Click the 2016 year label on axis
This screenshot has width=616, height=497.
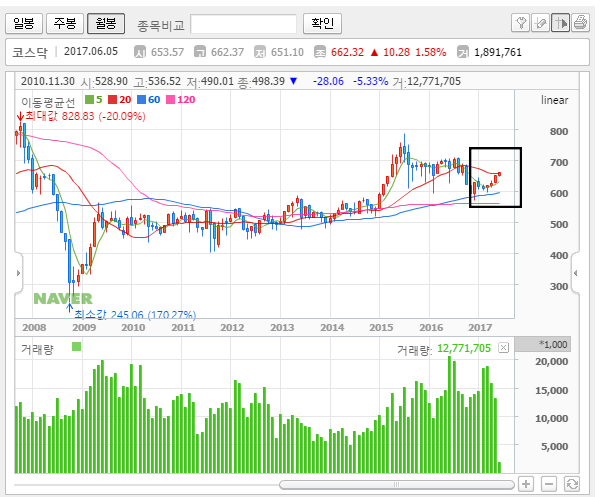[x=431, y=328]
